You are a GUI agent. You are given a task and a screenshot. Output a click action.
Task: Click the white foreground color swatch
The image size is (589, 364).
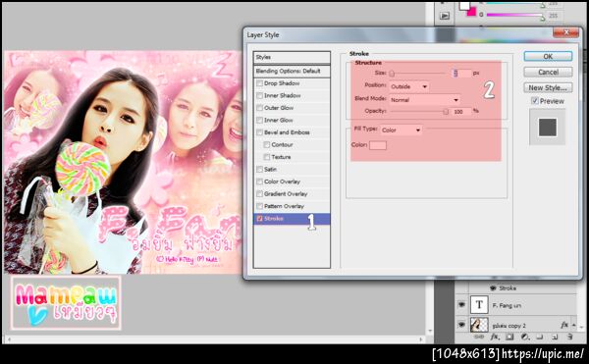point(464,5)
